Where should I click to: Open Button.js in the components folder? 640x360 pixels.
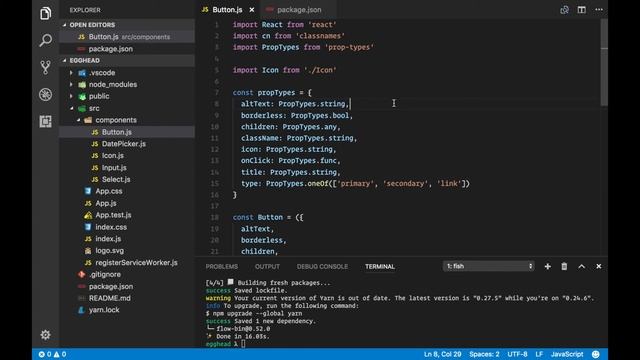click(x=127, y=132)
